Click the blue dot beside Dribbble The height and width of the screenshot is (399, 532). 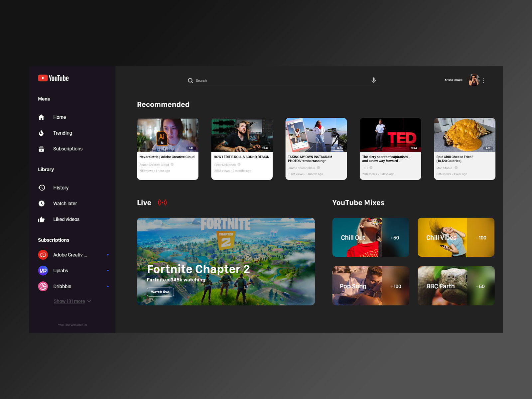click(108, 286)
